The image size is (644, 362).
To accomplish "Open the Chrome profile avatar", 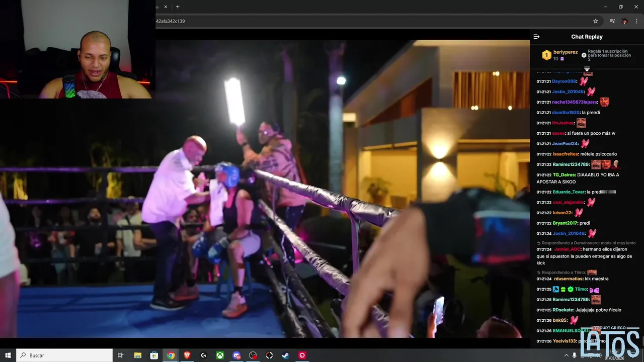I will (624, 21).
